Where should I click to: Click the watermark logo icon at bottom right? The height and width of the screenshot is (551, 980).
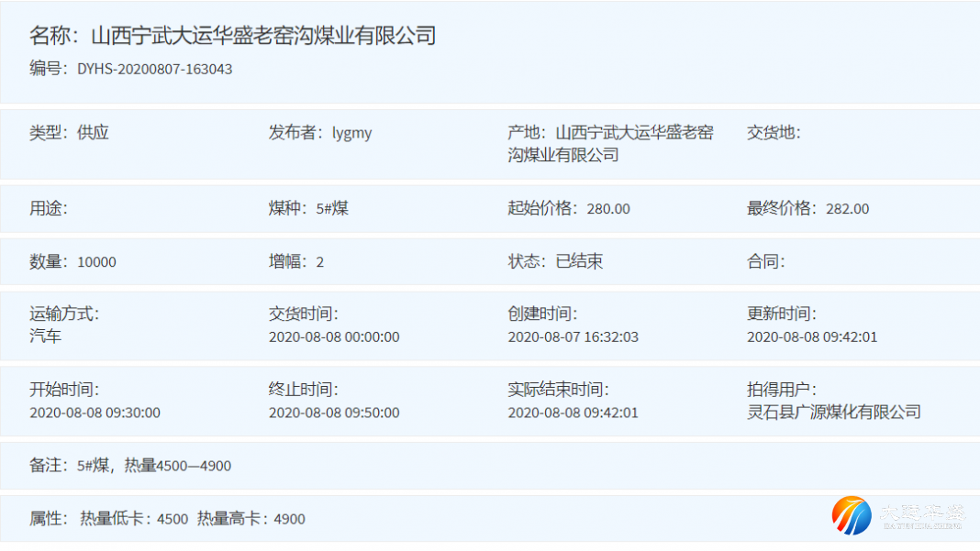pyautogui.click(x=852, y=515)
